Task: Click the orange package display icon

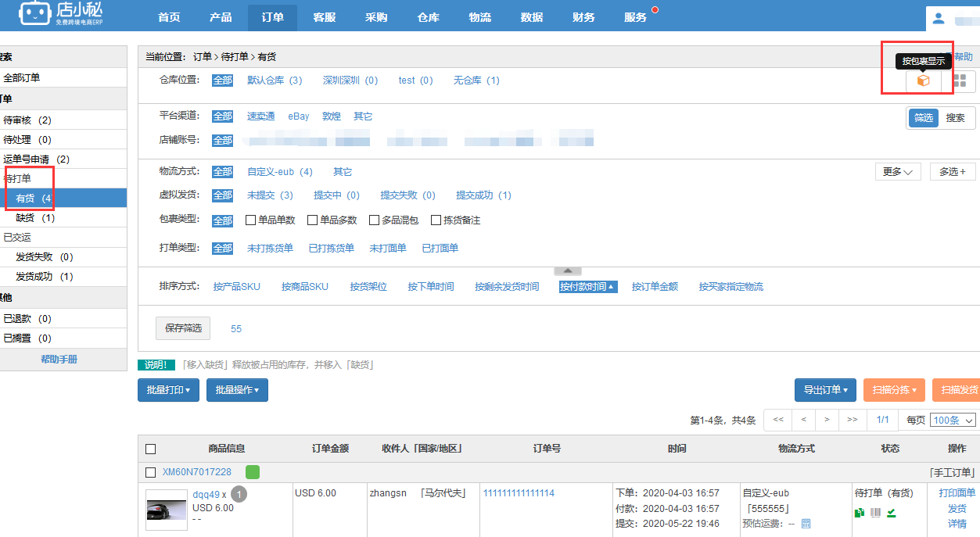Action: (x=923, y=81)
